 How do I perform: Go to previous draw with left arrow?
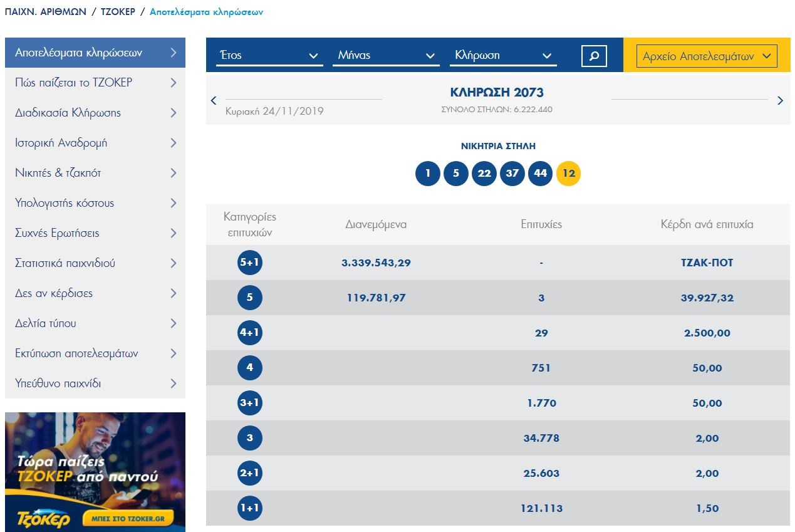point(214,100)
